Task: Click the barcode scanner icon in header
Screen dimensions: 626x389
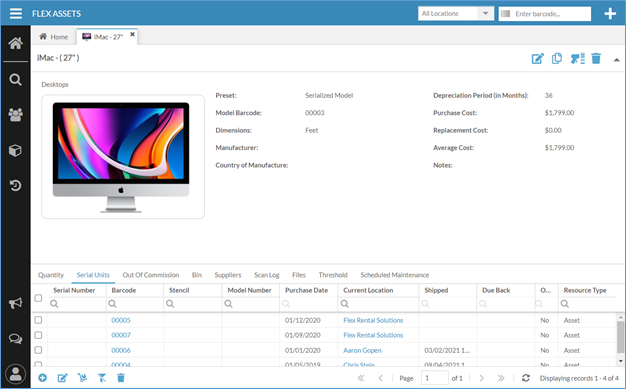Action: [577, 59]
